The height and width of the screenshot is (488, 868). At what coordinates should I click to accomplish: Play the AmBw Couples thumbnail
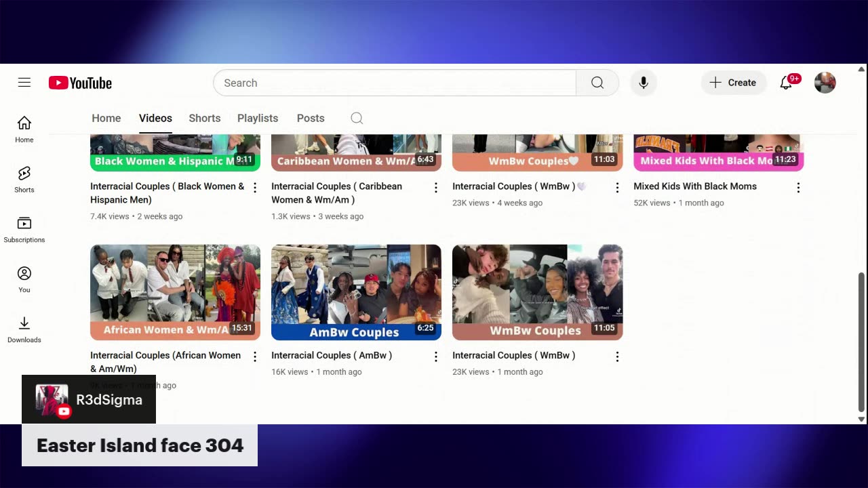point(356,292)
